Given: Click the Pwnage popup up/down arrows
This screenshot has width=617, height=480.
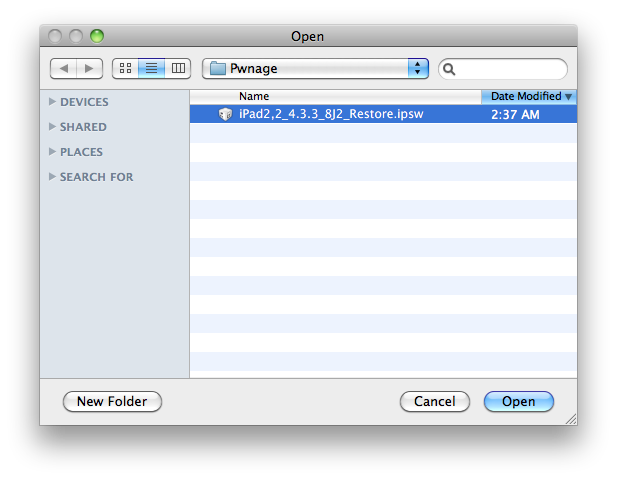Looking at the screenshot, I should [418, 68].
